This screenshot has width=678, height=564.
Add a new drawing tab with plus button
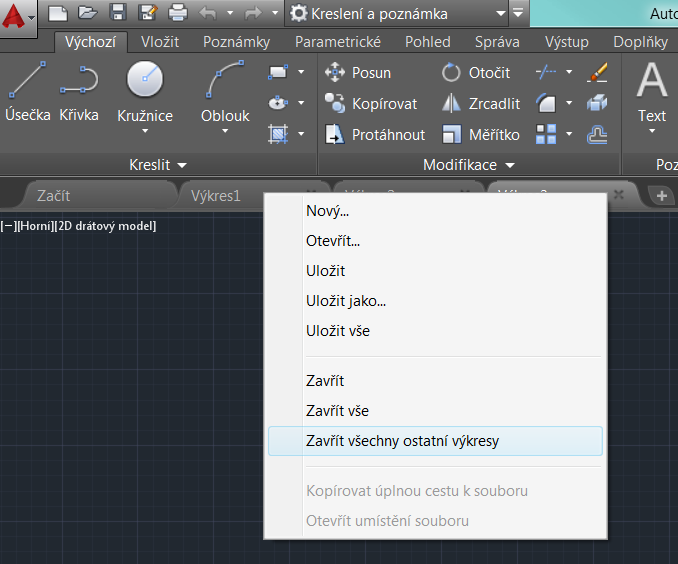pyautogui.click(x=662, y=195)
